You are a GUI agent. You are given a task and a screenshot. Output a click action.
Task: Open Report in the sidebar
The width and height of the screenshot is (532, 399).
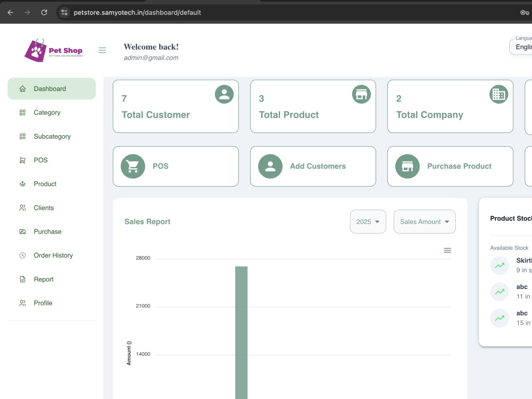pos(52,279)
